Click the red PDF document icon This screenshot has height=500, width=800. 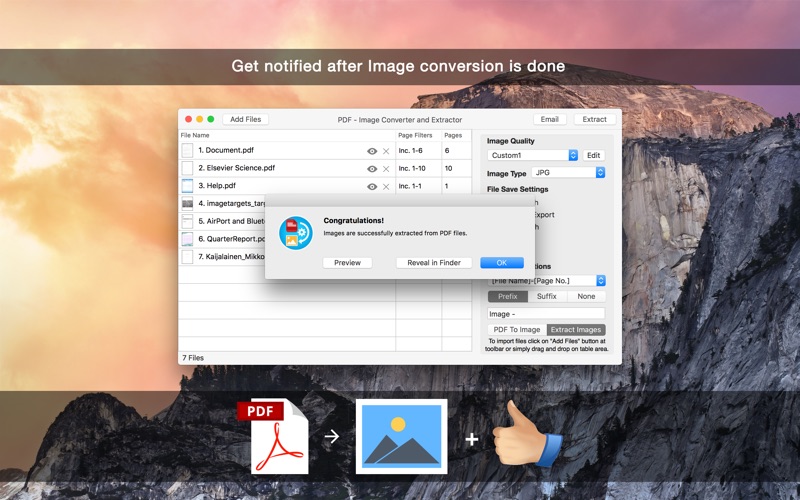coord(274,436)
